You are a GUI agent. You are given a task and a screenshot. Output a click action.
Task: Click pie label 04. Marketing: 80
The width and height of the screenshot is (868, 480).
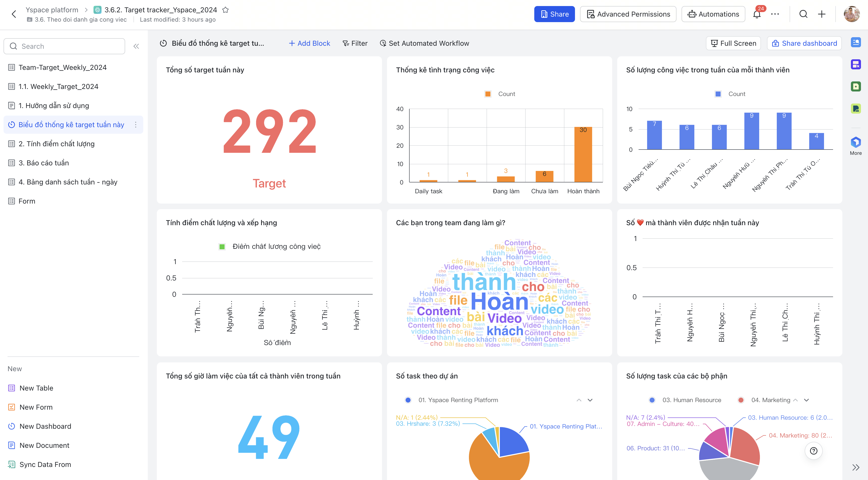tap(800, 436)
